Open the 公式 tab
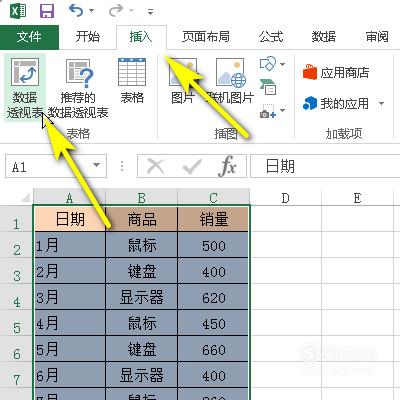The image size is (400, 400). pyautogui.click(x=271, y=37)
